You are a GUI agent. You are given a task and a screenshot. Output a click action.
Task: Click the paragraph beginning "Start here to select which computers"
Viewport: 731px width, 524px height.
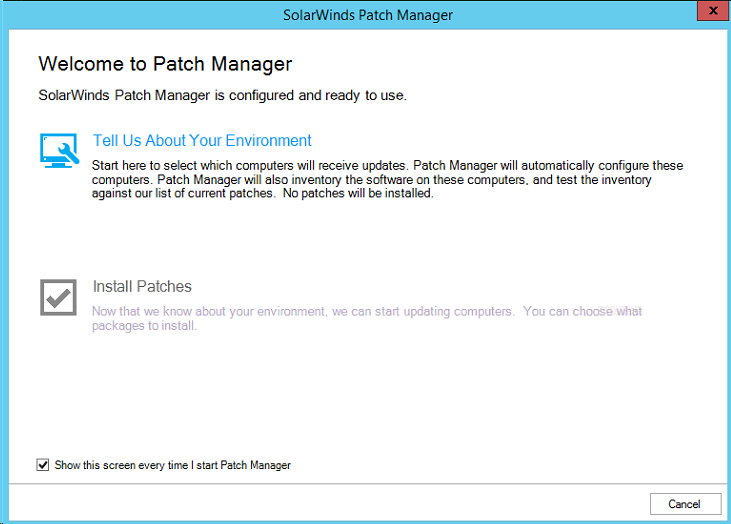click(387, 179)
